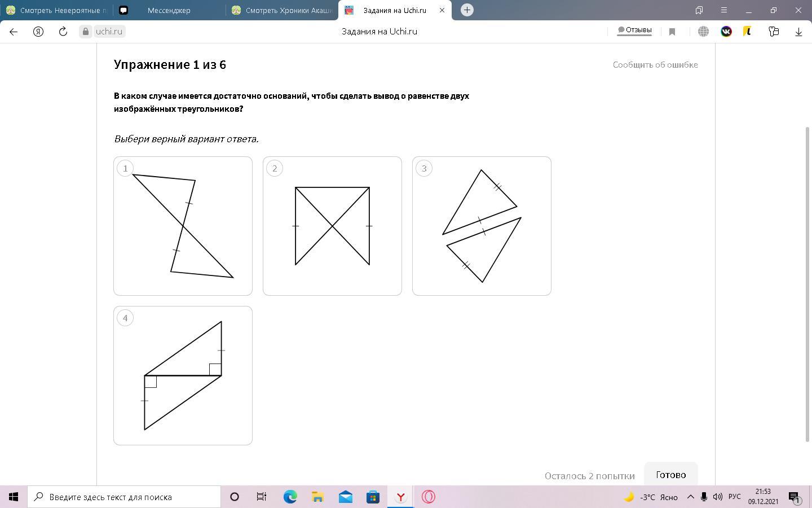
Task: Click Сообщить об ошибке link
Action: point(655,64)
